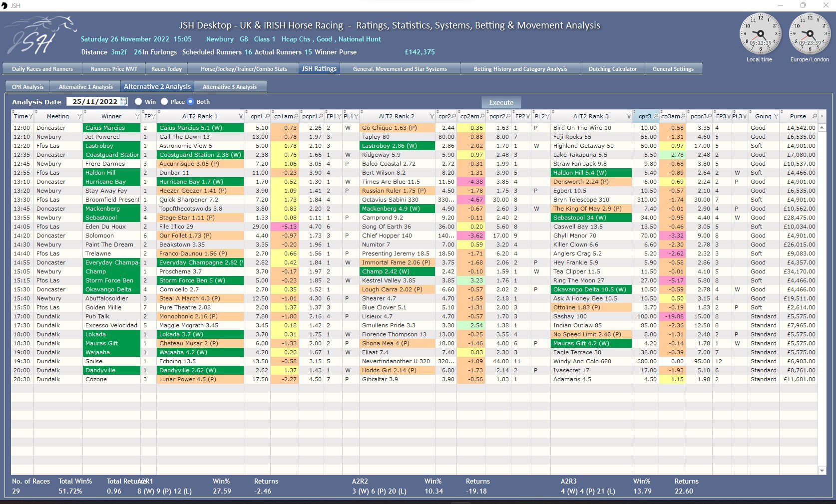The height and width of the screenshot is (504, 836).
Task: Click the right arrow at header row end
Action: (822, 116)
